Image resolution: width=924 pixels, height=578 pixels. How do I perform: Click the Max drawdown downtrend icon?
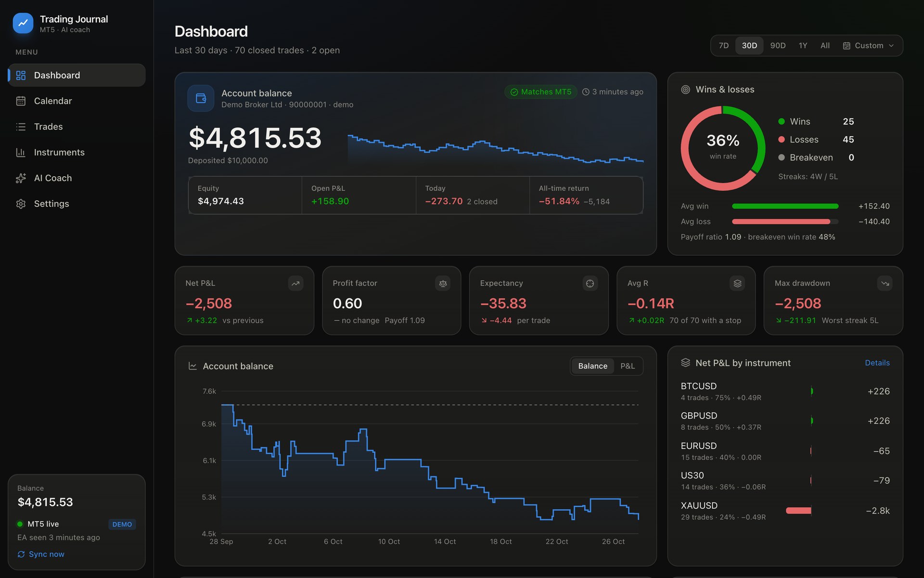885,283
